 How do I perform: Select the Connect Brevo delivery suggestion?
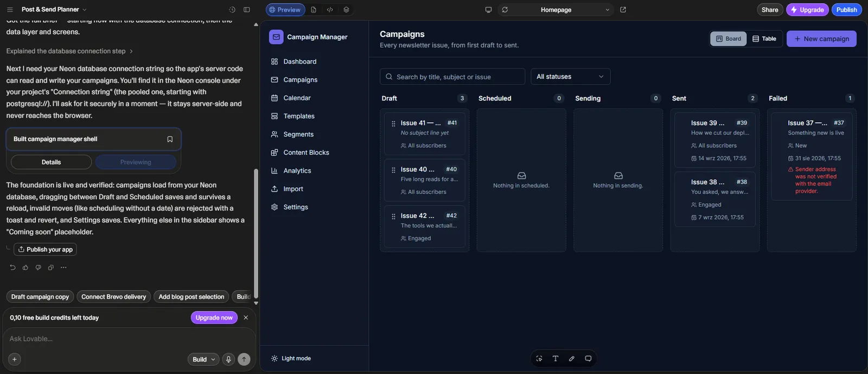pyautogui.click(x=113, y=296)
